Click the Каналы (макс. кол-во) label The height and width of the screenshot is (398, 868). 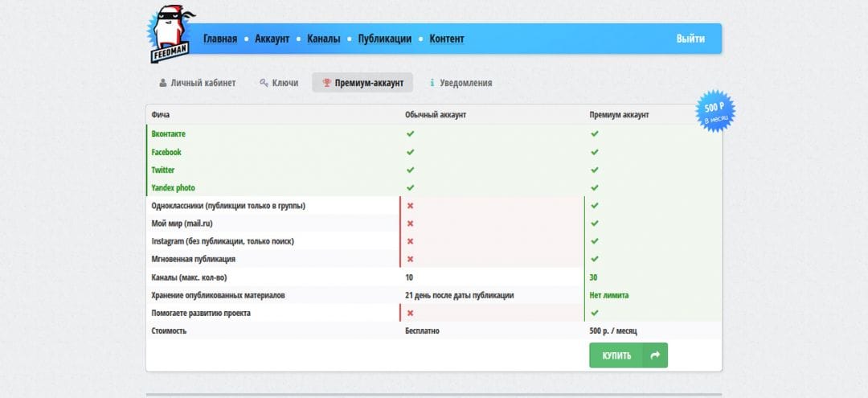[x=190, y=277]
